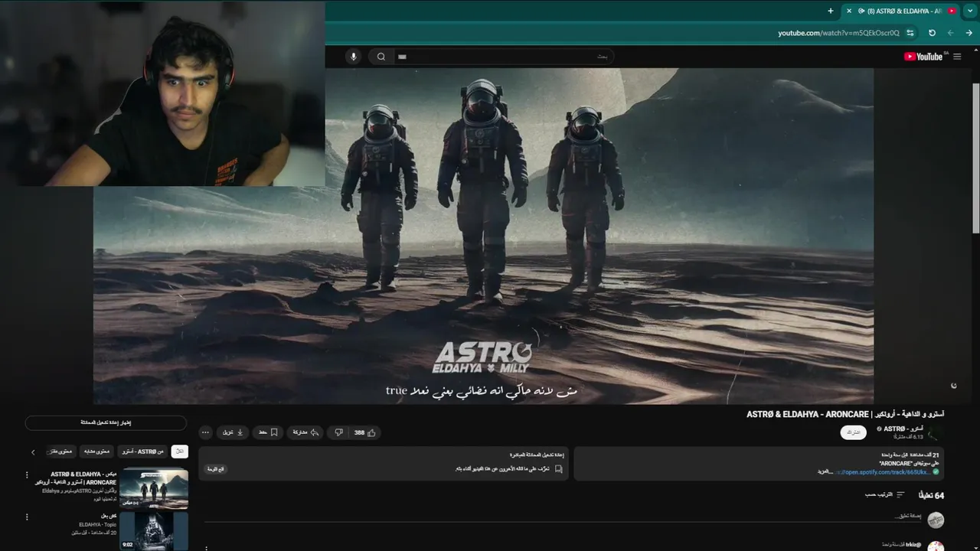Click the Download button

point(233,432)
